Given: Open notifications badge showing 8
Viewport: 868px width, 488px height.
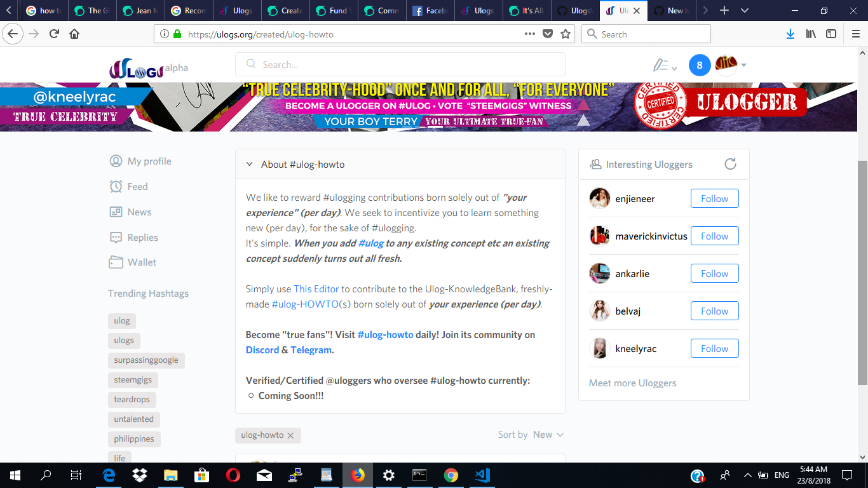Looking at the screenshot, I should [700, 65].
